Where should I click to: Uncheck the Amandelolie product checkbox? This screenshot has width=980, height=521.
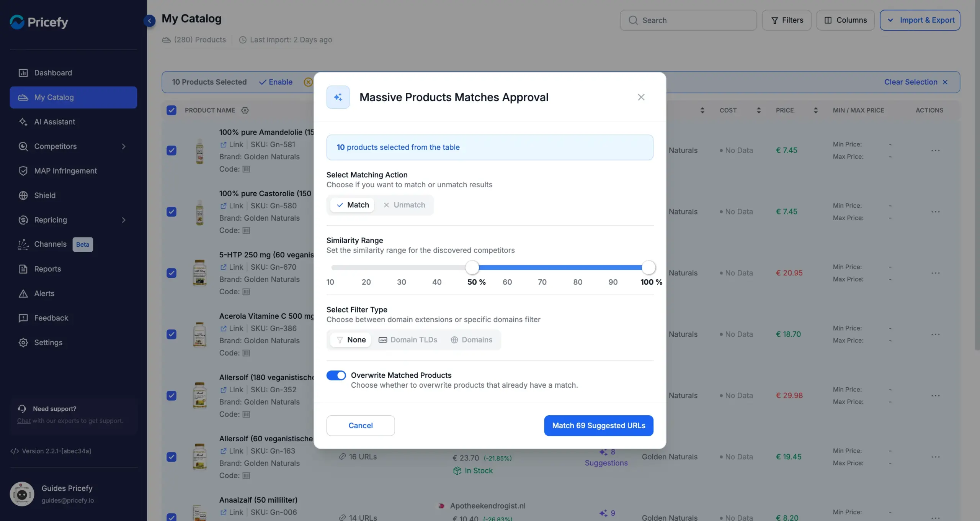tap(171, 151)
